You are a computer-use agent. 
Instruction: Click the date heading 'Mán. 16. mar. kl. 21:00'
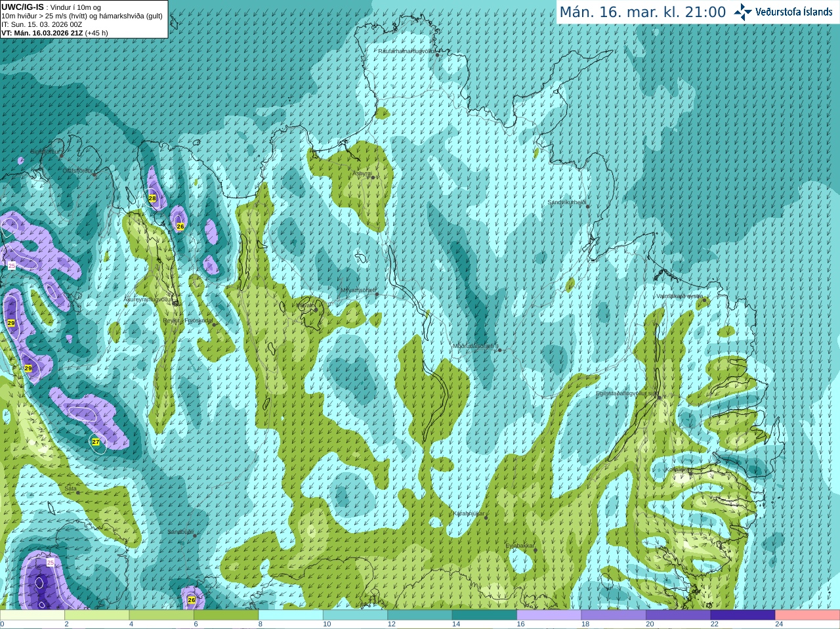click(x=642, y=12)
